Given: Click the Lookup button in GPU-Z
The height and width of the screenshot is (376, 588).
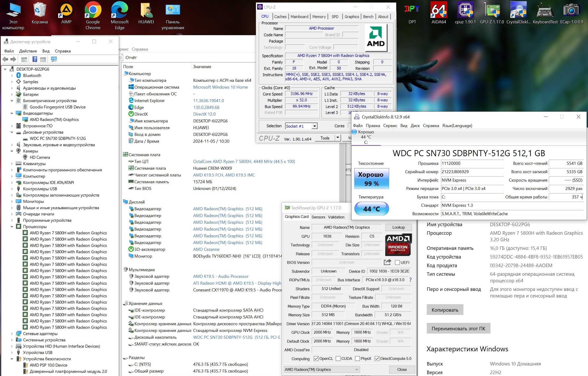Looking at the screenshot, I should 398,227.
